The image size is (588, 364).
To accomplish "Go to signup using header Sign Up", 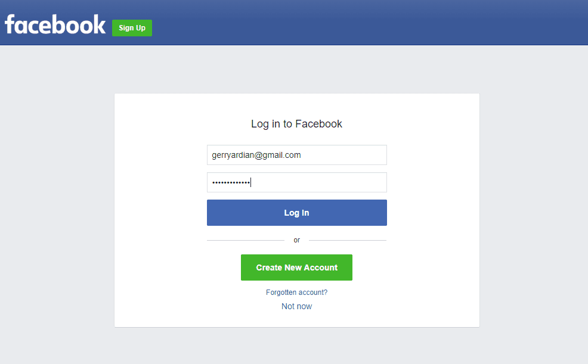I will coord(132,28).
